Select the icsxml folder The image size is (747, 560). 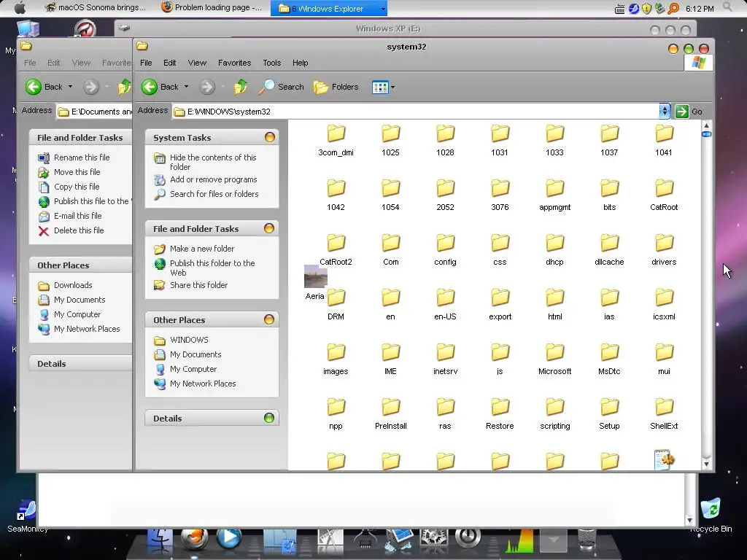(664, 304)
